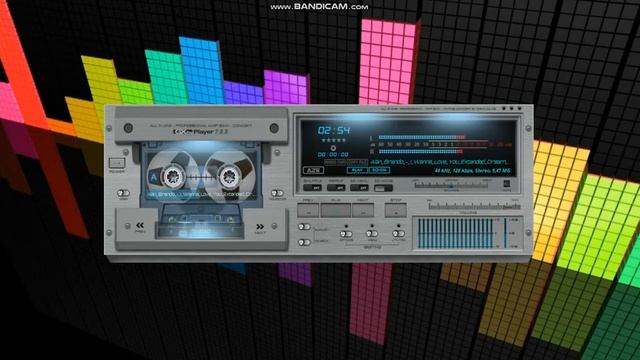This screenshot has width=640, height=360.
Task: Click the large PLAY transport key
Action: [336, 211]
